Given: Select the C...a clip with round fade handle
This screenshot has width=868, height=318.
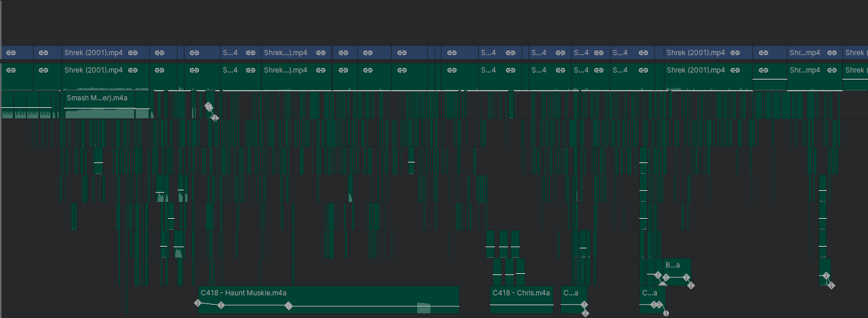Looking at the screenshot, I should 653,299.
